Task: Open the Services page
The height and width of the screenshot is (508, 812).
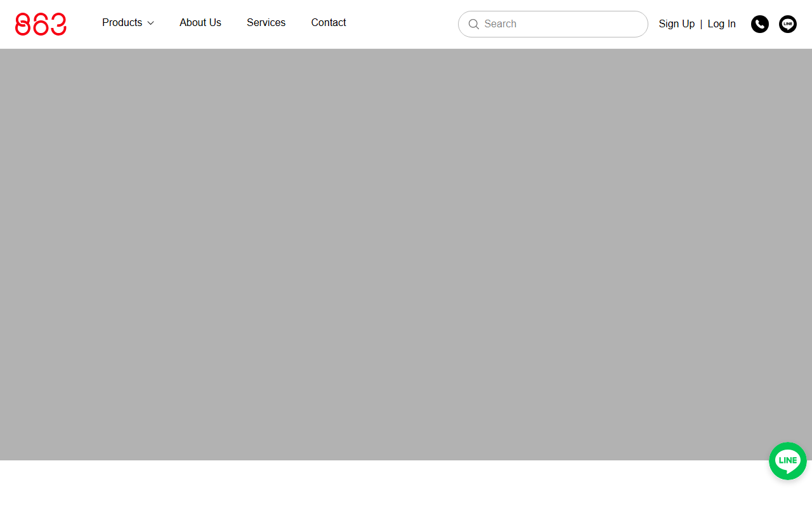Action: [x=266, y=23]
